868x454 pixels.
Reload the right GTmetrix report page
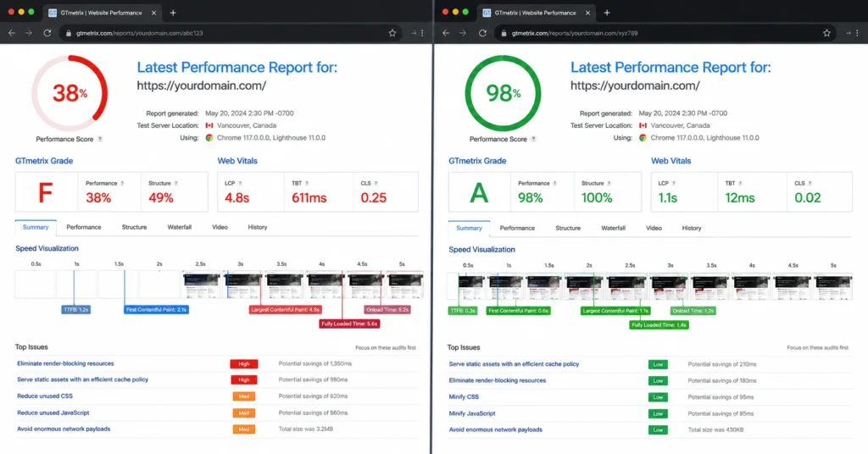click(482, 33)
